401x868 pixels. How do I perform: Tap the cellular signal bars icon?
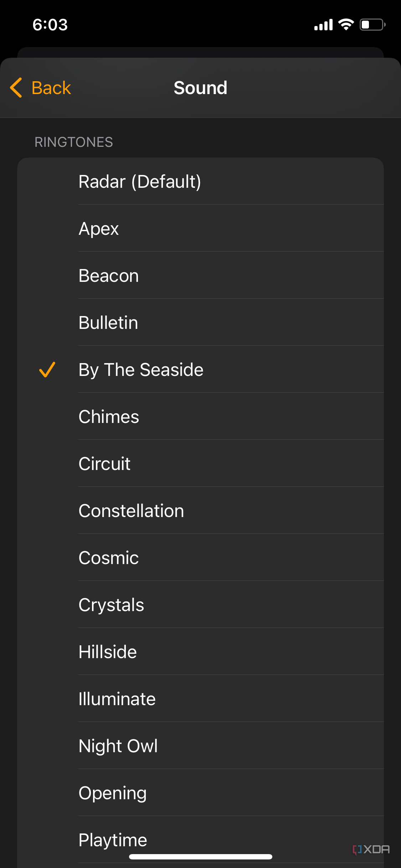pos(323,25)
